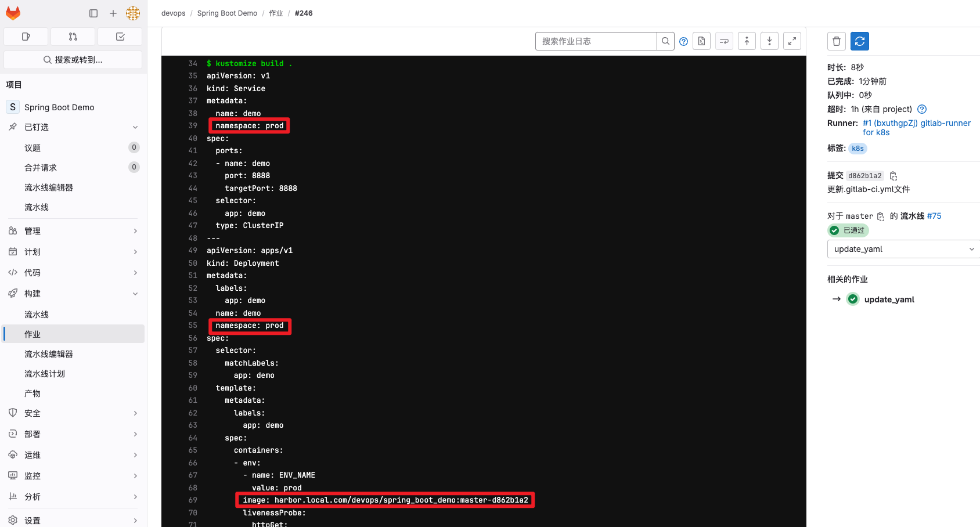Click inside the 搜索作业日志 search field

596,41
